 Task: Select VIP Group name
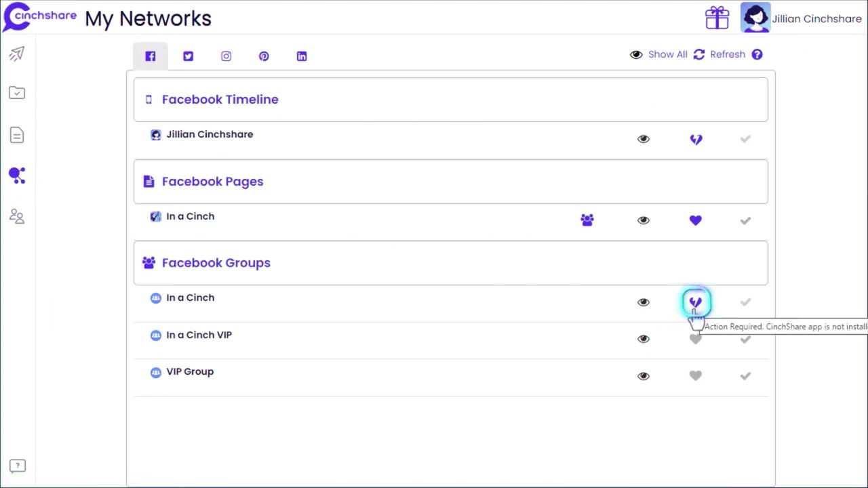pyautogui.click(x=190, y=371)
